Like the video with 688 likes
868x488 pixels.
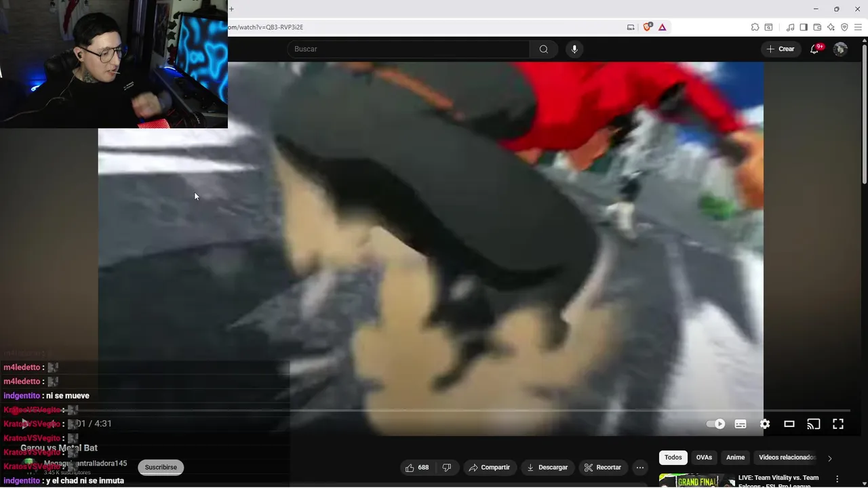(x=417, y=468)
